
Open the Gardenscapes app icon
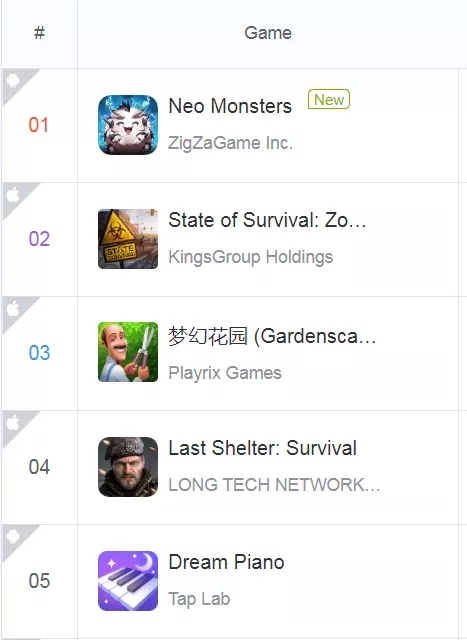coord(128,352)
